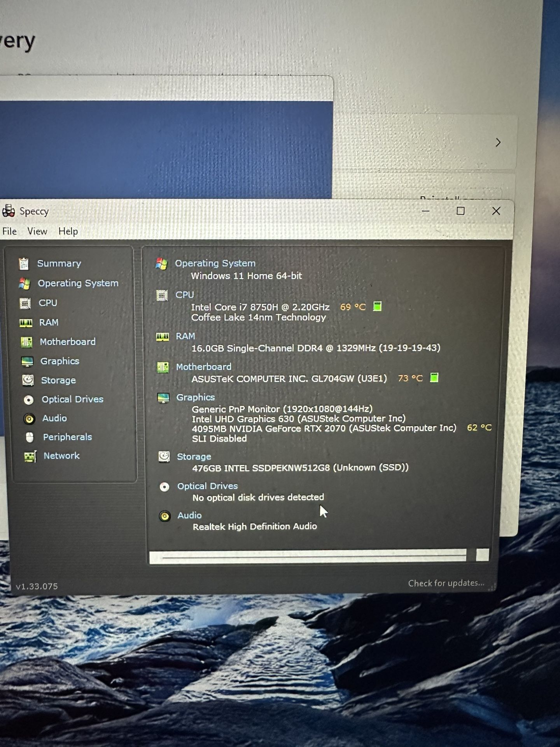Select the Network card sidebar icon
Viewport: 560px width, 747px height.
(x=30, y=456)
